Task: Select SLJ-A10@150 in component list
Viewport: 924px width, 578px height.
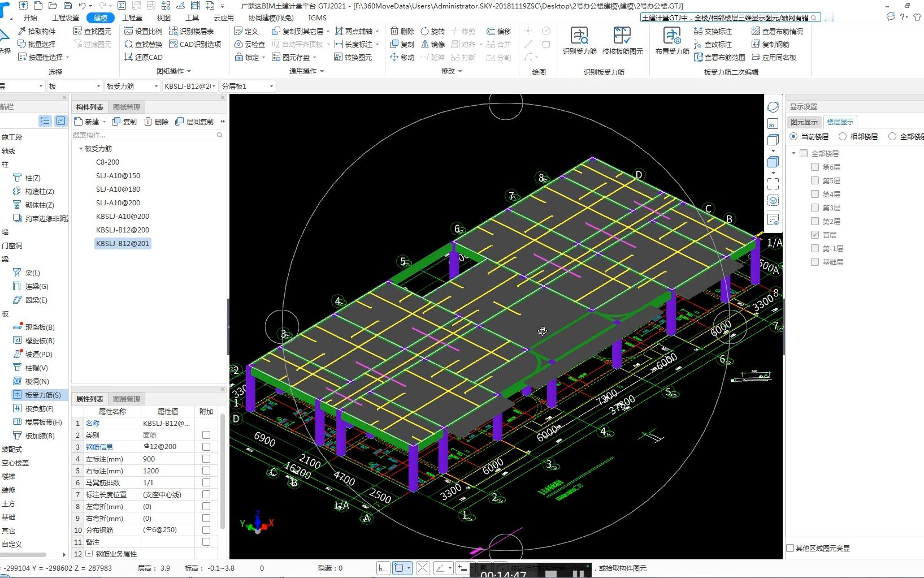Action: 118,176
